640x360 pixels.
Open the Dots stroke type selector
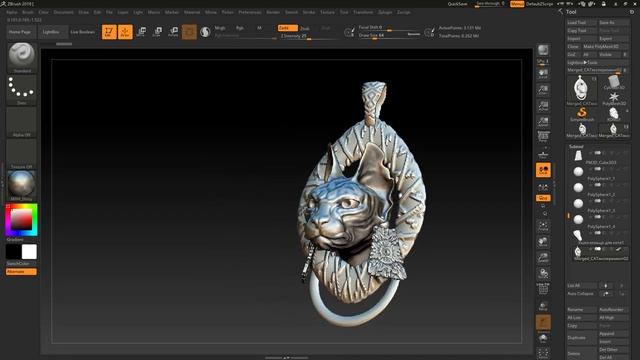(x=22, y=89)
